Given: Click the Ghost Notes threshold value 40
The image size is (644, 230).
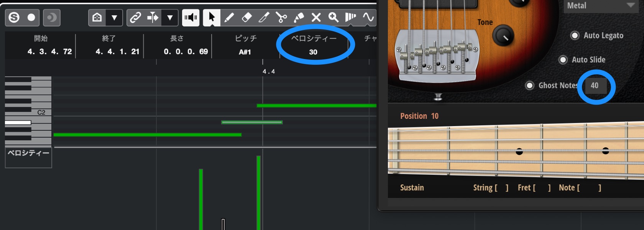Looking at the screenshot, I should [x=595, y=85].
